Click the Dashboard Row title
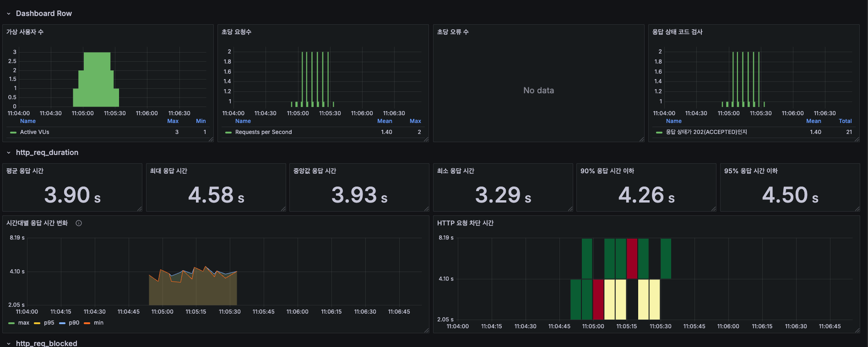Image resolution: width=868 pixels, height=347 pixels. [44, 13]
